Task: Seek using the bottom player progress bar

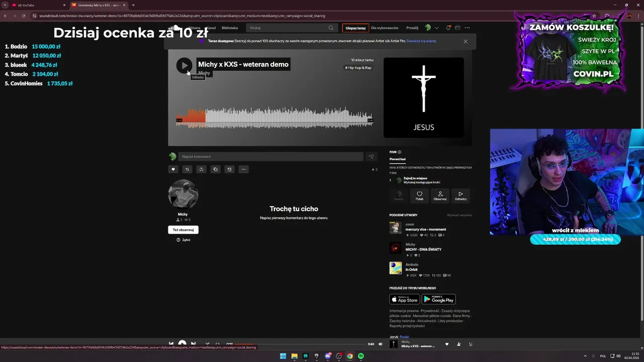Action: point(300,344)
